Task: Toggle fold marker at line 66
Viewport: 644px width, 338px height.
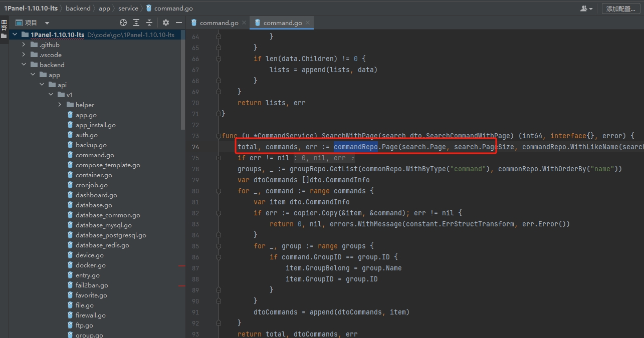Action: click(x=219, y=59)
